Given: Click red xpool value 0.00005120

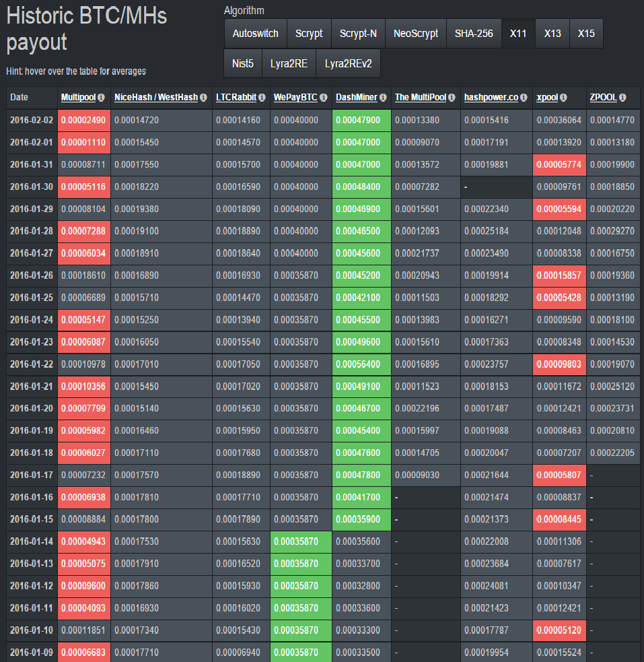Looking at the screenshot, I should pyautogui.click(x=559, y=630).
